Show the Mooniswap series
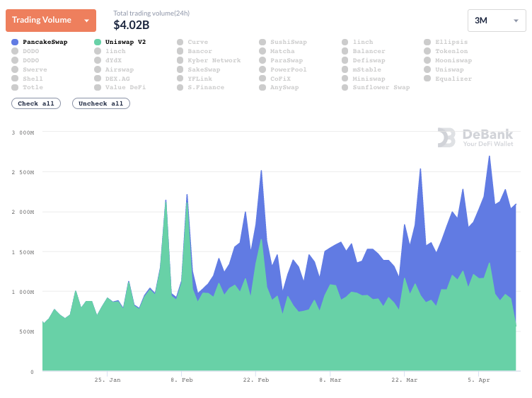Screen dimensions: 532x398 pyautogui.click(x=448, y=60)
